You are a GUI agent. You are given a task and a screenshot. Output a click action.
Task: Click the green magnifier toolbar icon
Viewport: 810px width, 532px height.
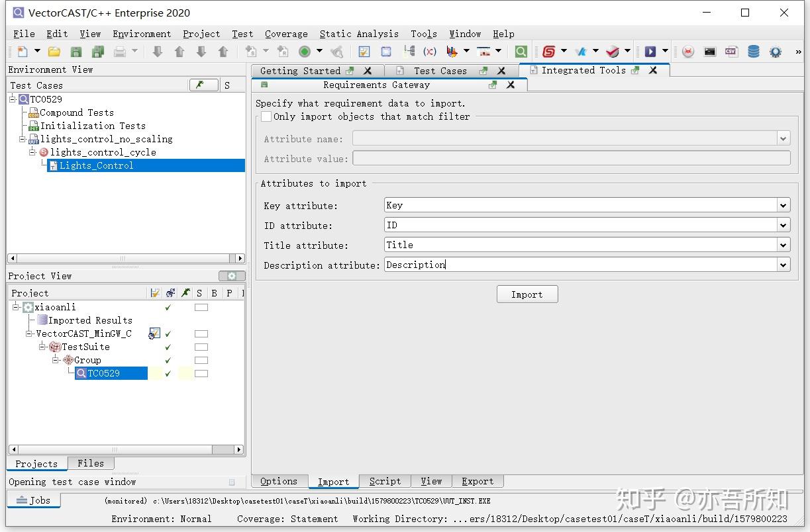tap(521, 52)
